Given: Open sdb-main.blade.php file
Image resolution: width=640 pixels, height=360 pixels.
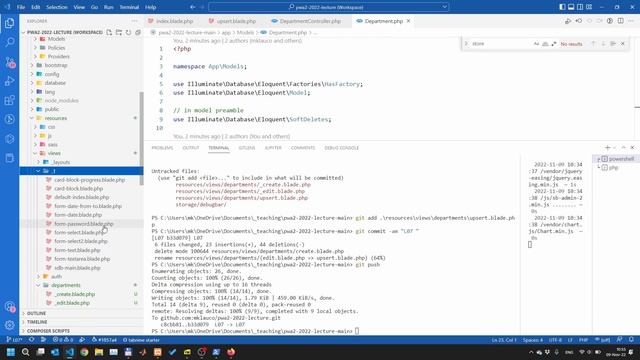Looking at the screenshot, I should click(x=77, y=268).
